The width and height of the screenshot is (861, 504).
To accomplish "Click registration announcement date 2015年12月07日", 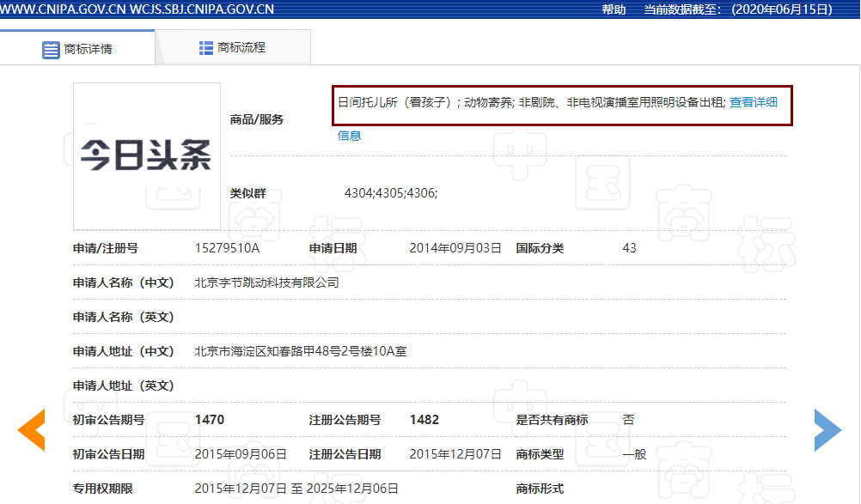I will [x=455, y=455].
